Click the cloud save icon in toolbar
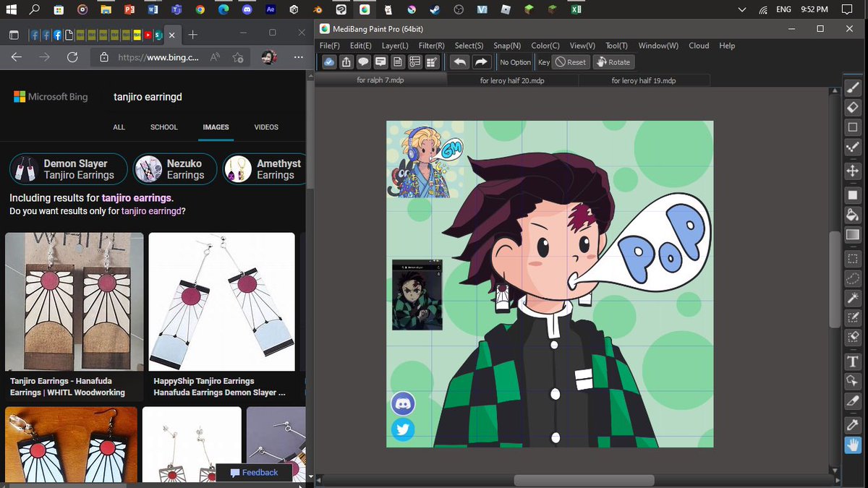The width and height of the screenshot is (868, 488). coord(328,62)
